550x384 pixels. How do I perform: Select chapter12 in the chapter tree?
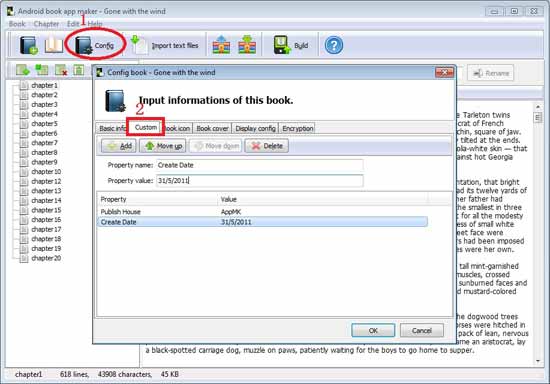coord(46,181)
